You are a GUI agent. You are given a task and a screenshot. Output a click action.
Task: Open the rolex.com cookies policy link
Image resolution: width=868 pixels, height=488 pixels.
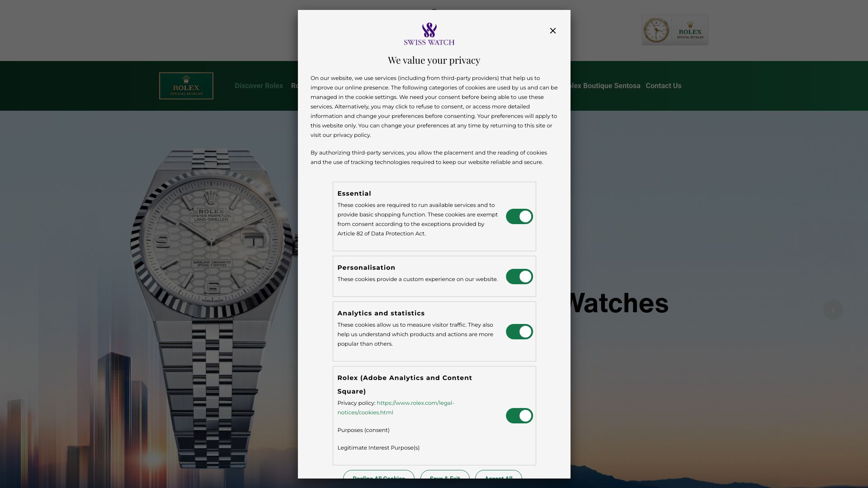point(396,408)
